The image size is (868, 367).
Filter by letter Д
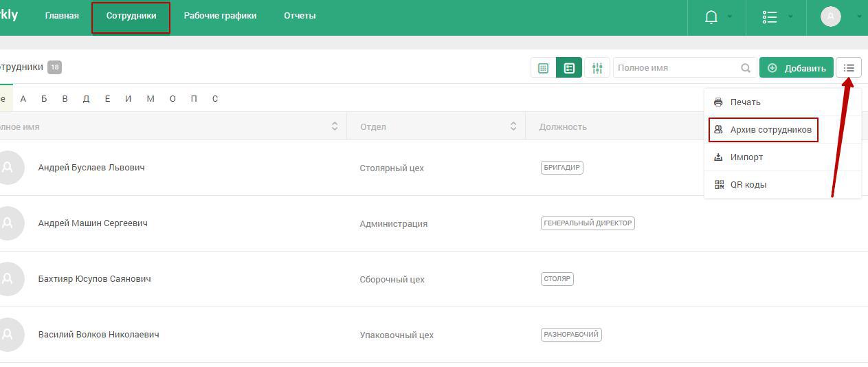coord(86,99)
